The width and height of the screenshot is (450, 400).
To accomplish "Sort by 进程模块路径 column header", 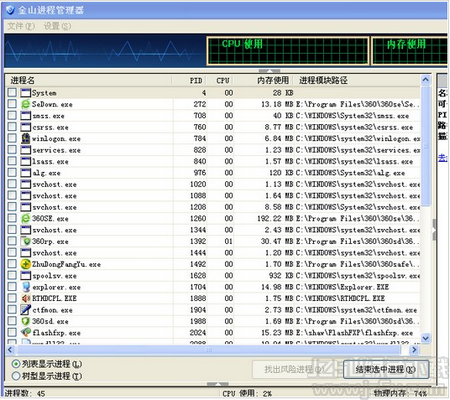I will coord(357,80).
